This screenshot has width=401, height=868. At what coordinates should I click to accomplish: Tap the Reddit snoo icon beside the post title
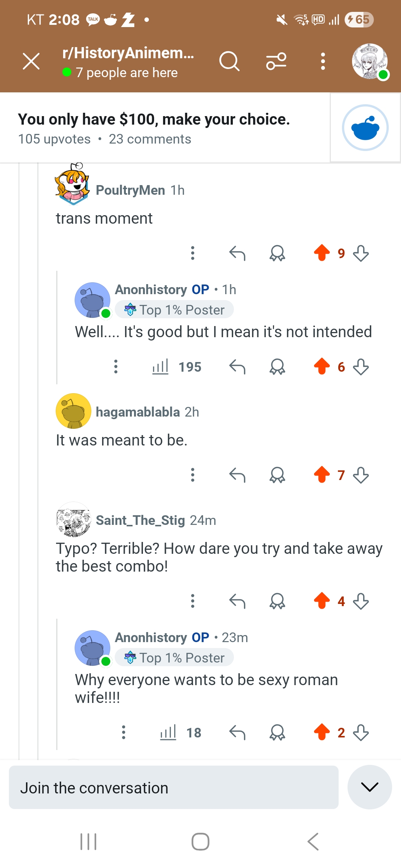coord(365,128)
